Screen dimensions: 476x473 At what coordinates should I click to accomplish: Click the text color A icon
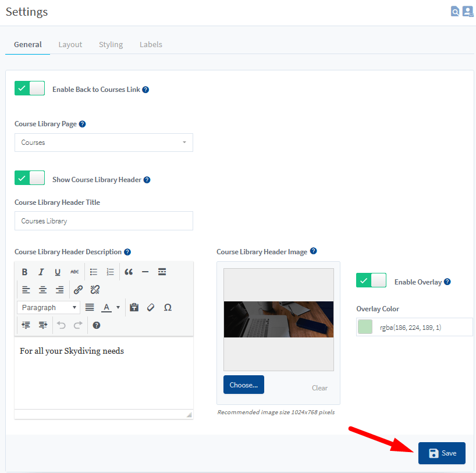click(x=106, y=308)
